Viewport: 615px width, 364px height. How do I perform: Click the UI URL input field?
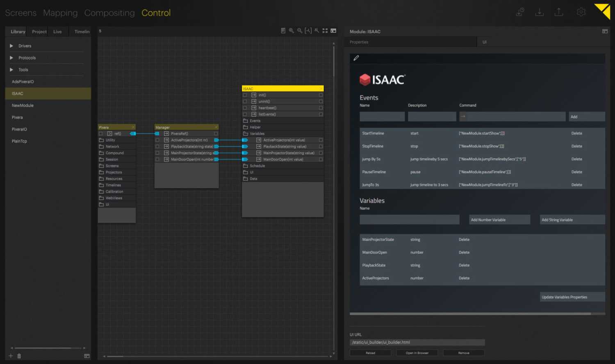pos(417,342)
